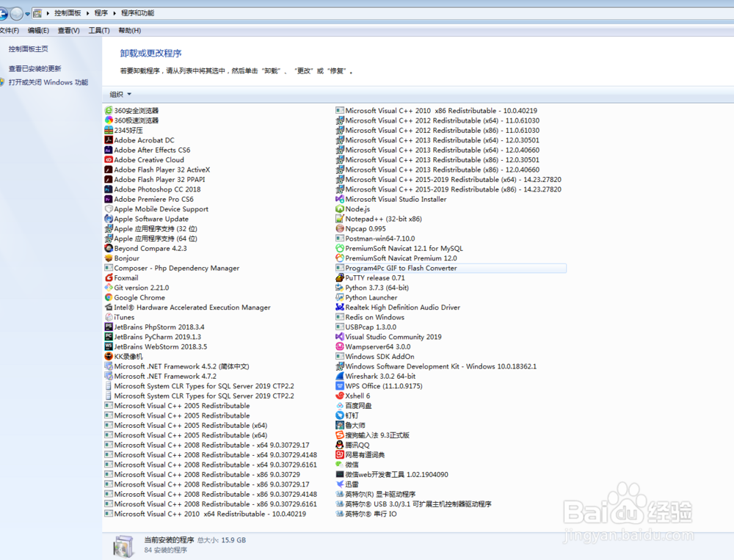The height and width of the screenshot is (560, 734).
Task: Click the Foxmail icon
Action: 109,277
